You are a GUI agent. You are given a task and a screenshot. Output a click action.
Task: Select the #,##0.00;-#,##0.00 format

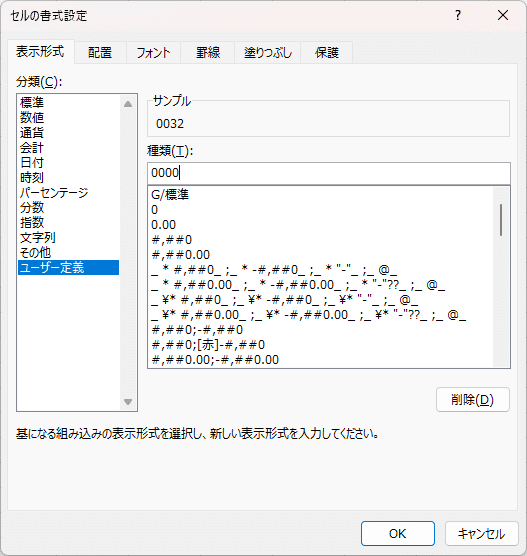coord(321,360)
